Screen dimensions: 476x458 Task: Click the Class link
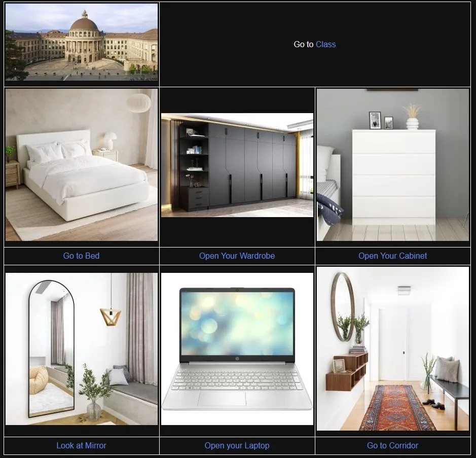point(325,45)
